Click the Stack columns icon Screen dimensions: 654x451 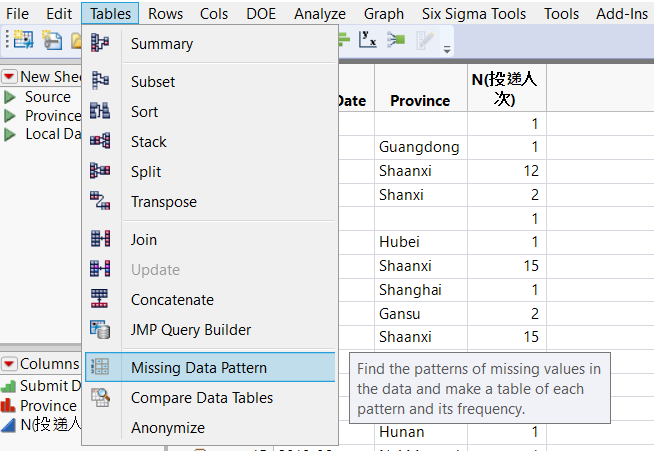coord(100,142)
